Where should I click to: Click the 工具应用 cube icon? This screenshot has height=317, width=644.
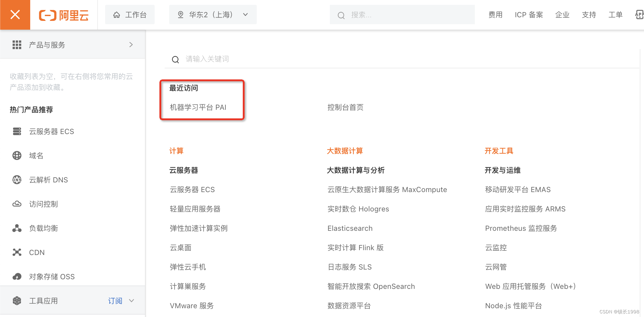click(17, 301)
